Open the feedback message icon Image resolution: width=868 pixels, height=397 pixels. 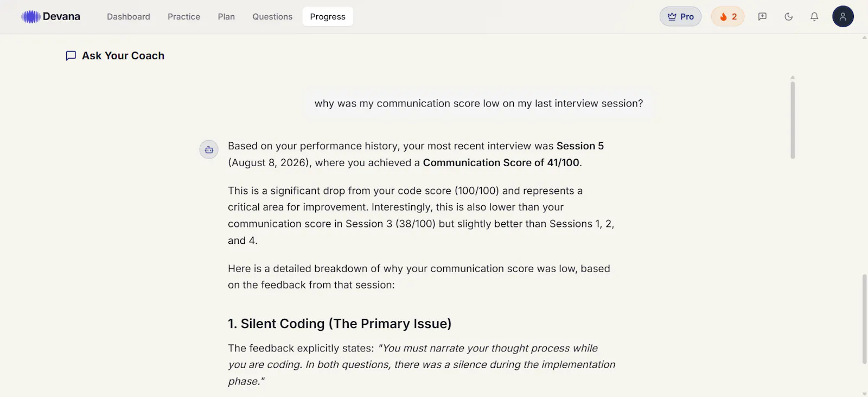click(x=762, y=17)
